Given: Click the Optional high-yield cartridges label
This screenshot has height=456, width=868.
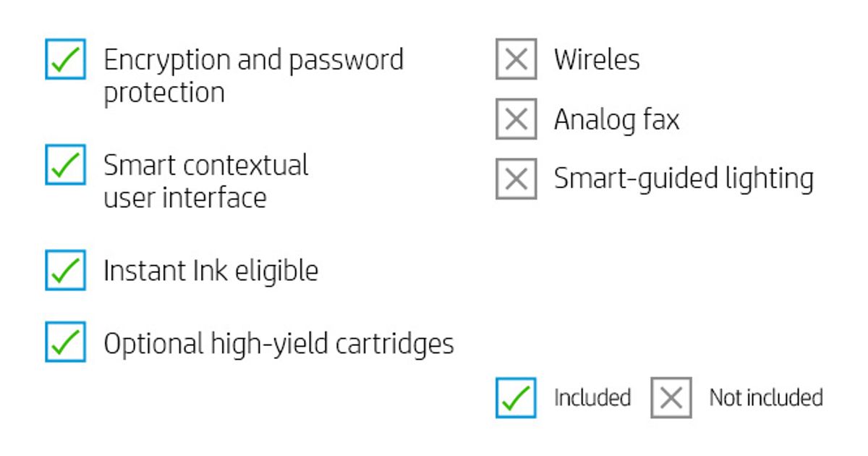Looking at the screenshot, I should [278, 343].
